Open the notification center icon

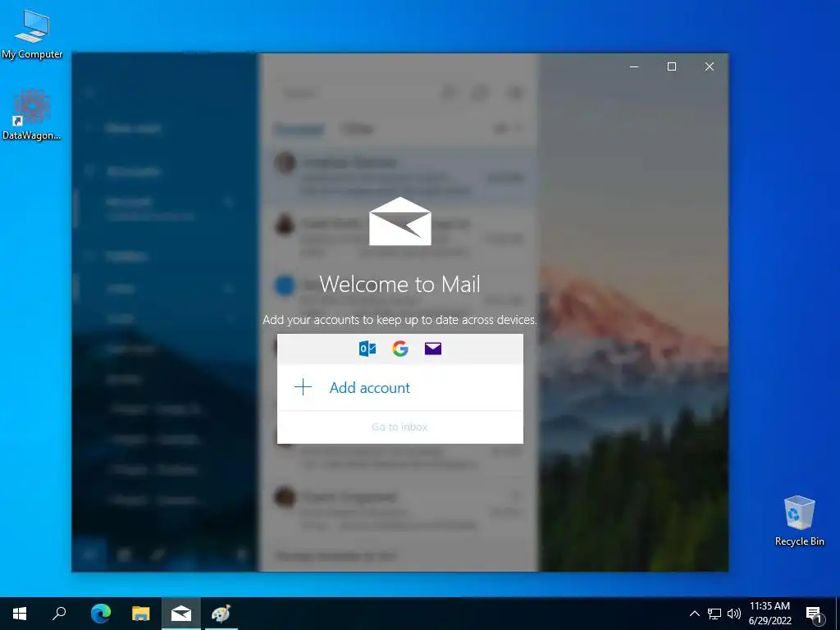(x=814, y=614)
